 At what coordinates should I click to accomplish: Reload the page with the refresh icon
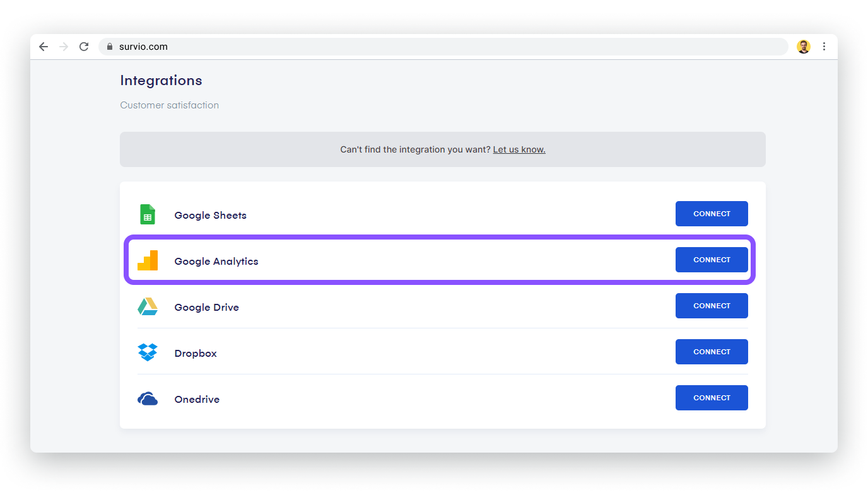click(84, 47)
